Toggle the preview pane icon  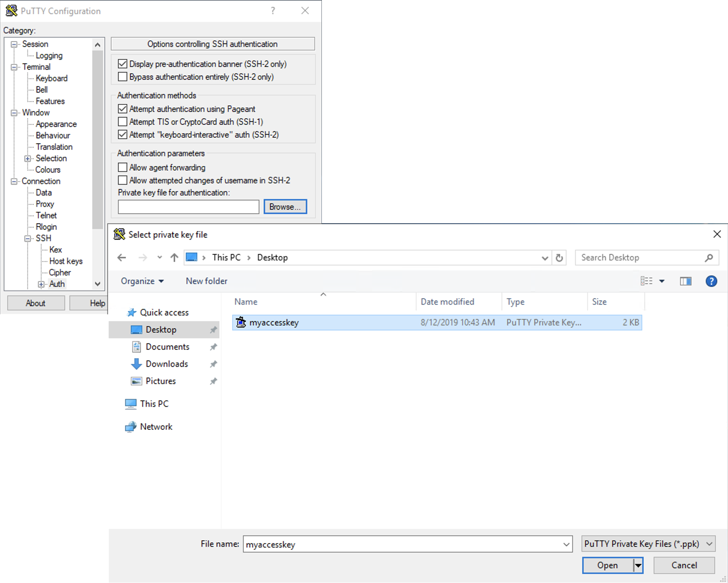(x=685, y=281)
